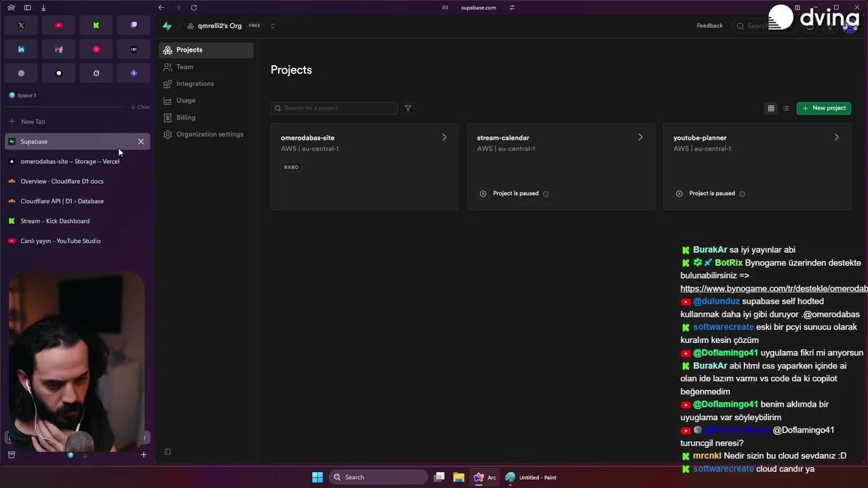Open Organization settings in sidebar
Screen dimensions: 868x488
pos(206,134)
